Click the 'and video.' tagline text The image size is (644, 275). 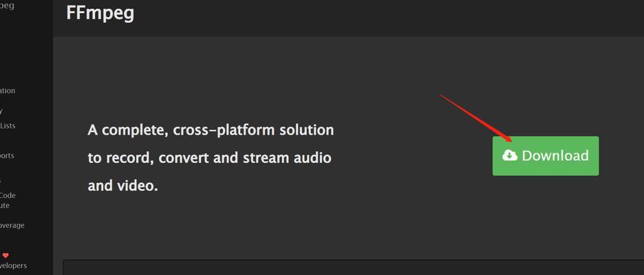pyautogui.click(x=122, y=186)
